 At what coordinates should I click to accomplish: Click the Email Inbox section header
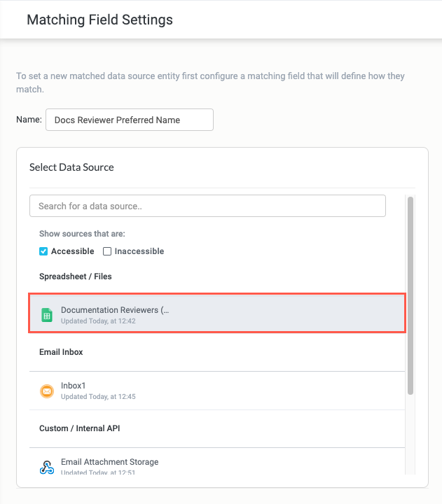(61, 352)
